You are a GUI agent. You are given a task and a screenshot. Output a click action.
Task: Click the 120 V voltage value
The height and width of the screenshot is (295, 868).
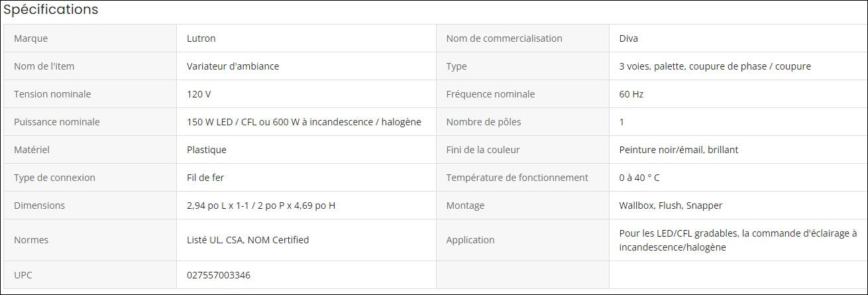click(x=199, y=94)
